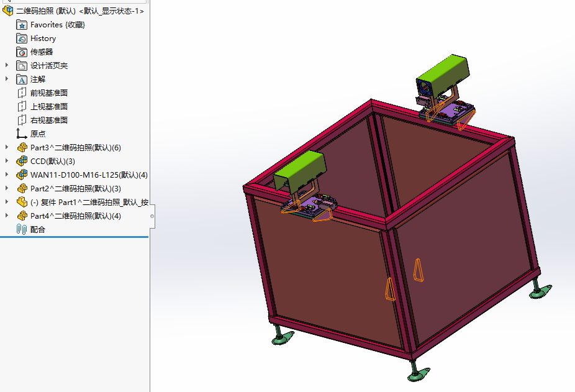Screen dimensions: 575x392
Task: Select the 传感器 label
Action: (42, 52)
